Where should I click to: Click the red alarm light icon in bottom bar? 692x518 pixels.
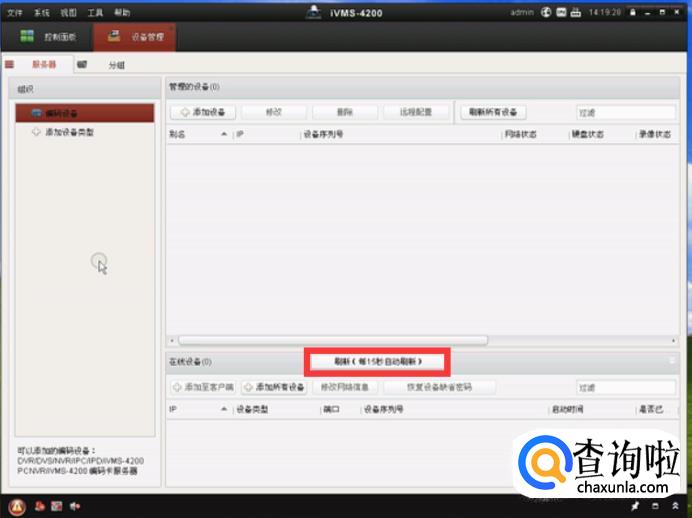tap(40, 507)
